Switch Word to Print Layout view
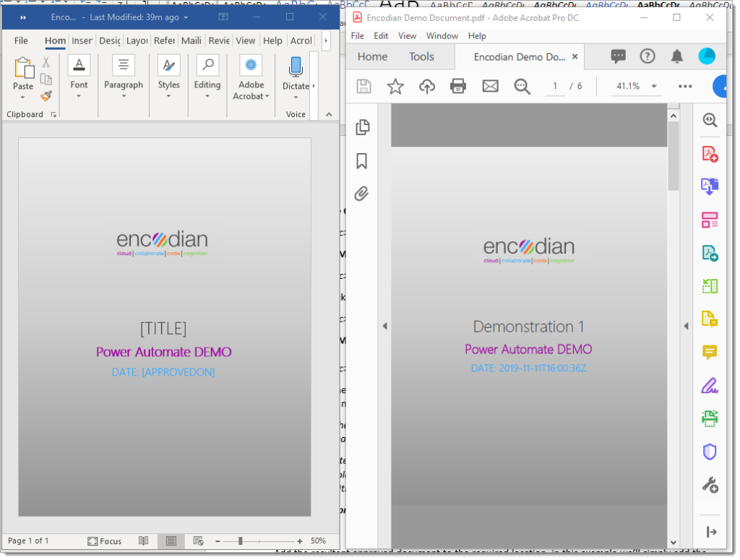 [x=171, y=540]
